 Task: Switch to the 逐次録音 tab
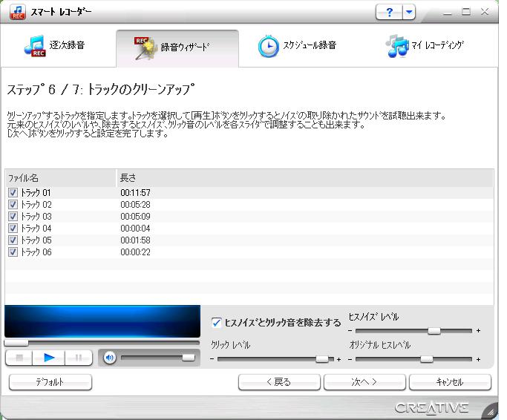click(x=56, y=46)
